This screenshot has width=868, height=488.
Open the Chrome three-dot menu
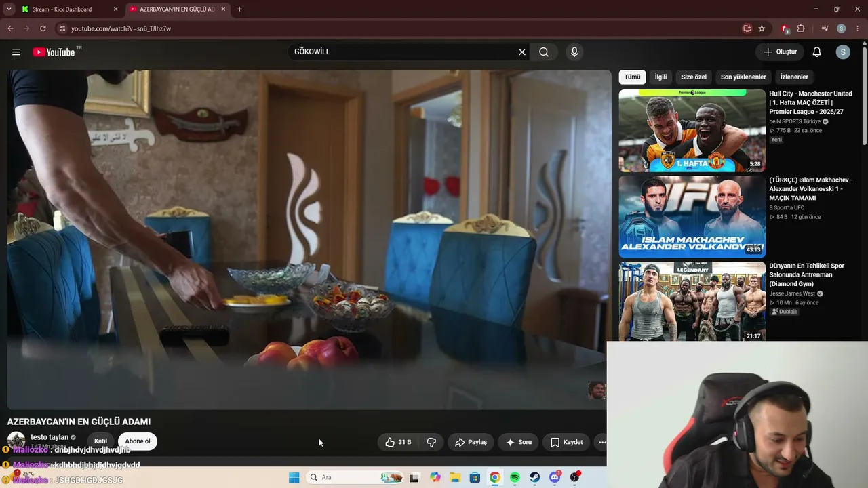point(857,28)
